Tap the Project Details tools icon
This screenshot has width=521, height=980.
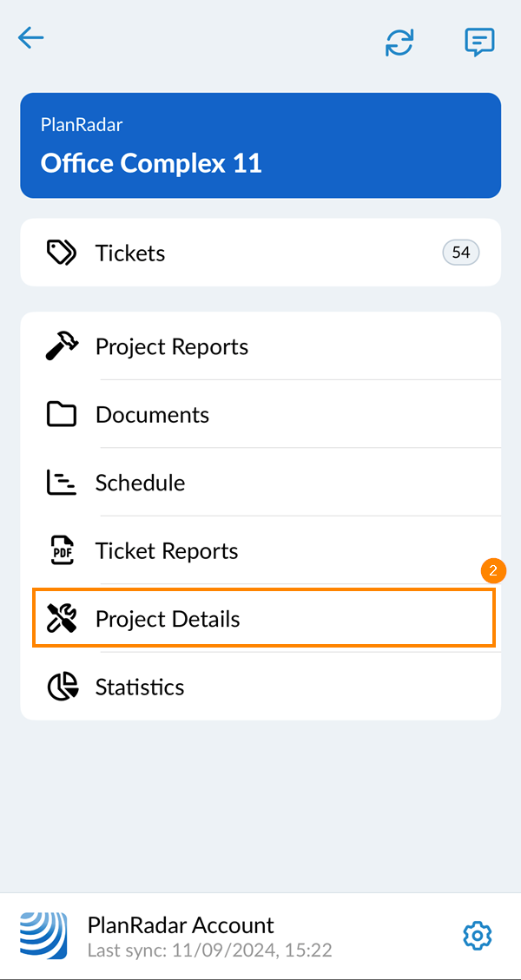pyautogui.click(x=61, y=619)
